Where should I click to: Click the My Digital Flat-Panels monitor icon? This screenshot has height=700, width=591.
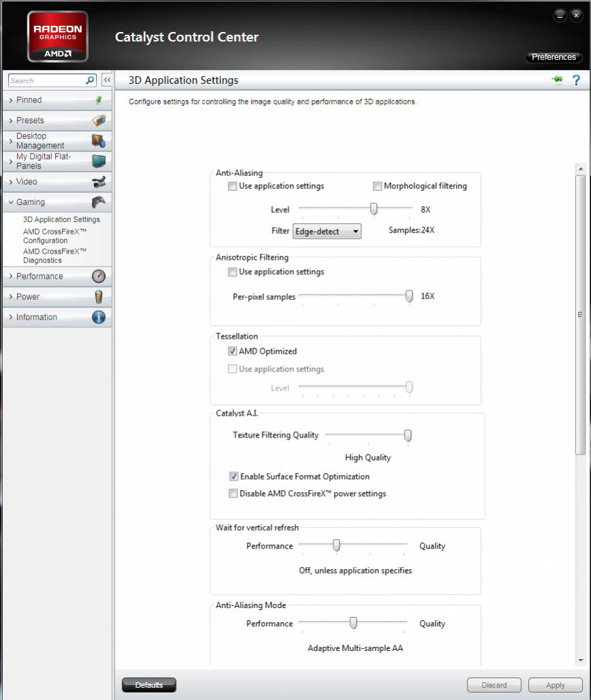(x=99, y=161)
